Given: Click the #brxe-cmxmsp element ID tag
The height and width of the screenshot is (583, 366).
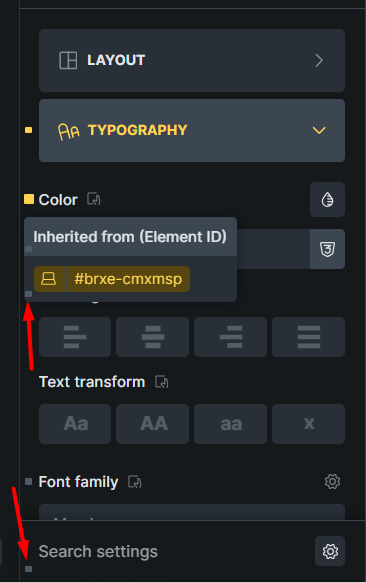Looking at the screenshot, I should [x=112, y=279].
